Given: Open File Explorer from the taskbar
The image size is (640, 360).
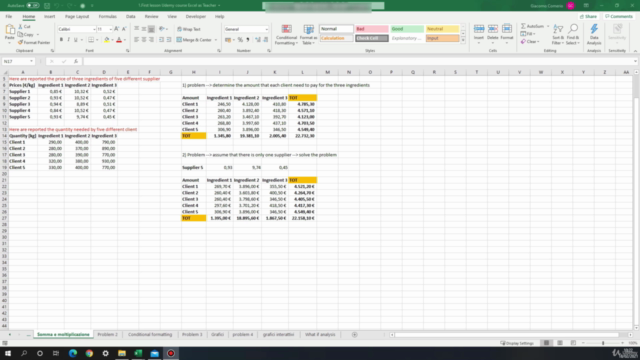Looking at the screenshot, I should (x=122, y=353).
